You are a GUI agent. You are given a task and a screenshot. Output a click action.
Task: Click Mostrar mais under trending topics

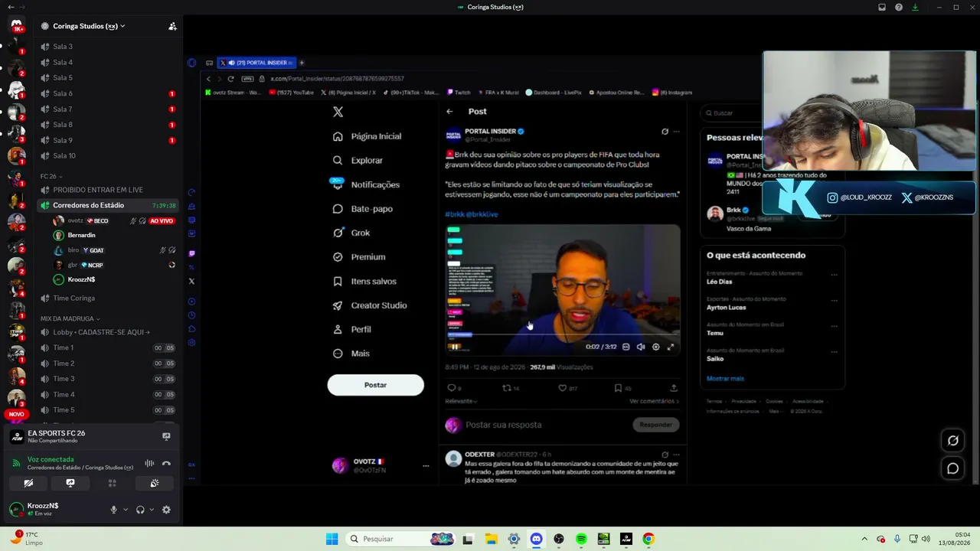point(725,379)
